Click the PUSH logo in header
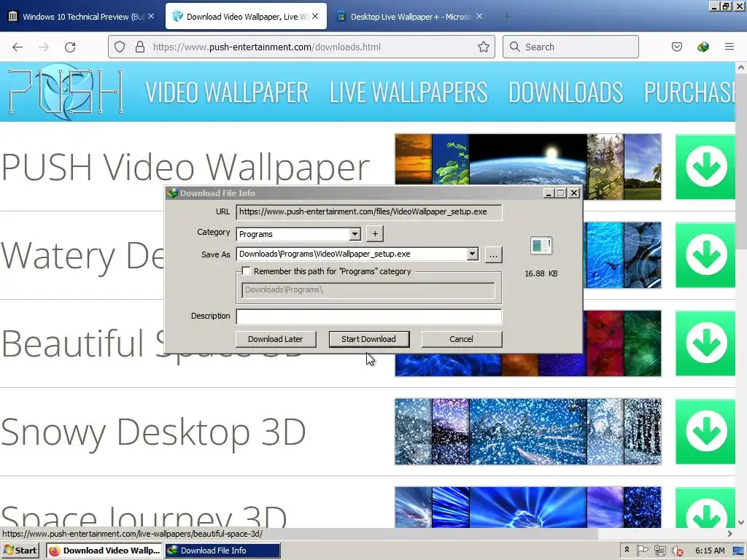 (65, 91)
